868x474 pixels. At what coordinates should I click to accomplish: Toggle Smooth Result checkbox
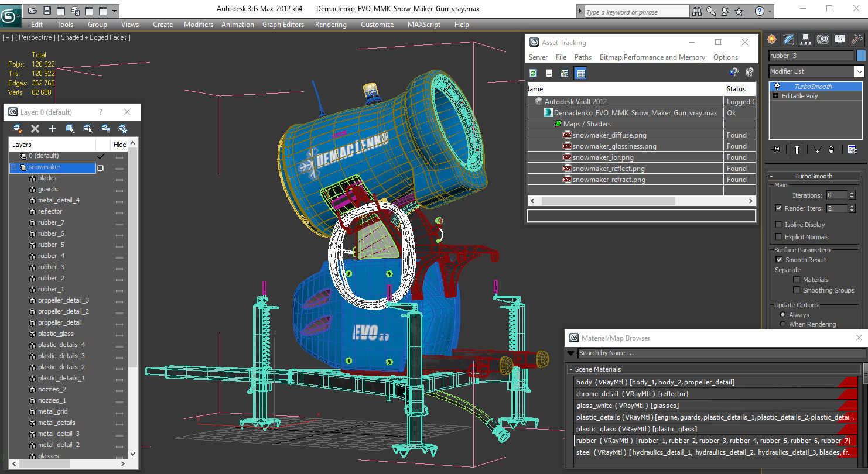pos(779,259)
